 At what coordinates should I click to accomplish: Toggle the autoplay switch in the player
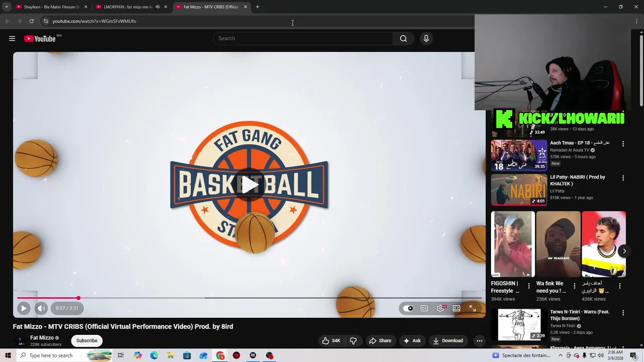point(408,308)
